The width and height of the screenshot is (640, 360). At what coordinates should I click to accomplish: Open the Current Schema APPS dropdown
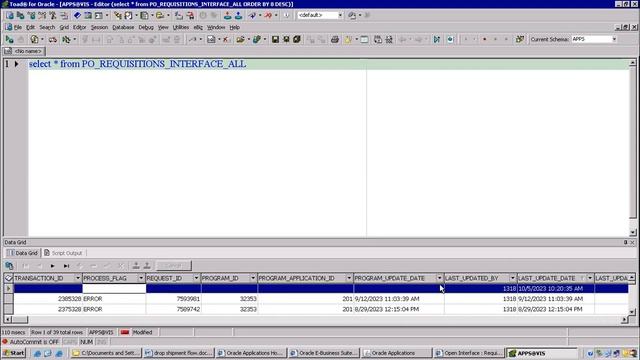614,39
